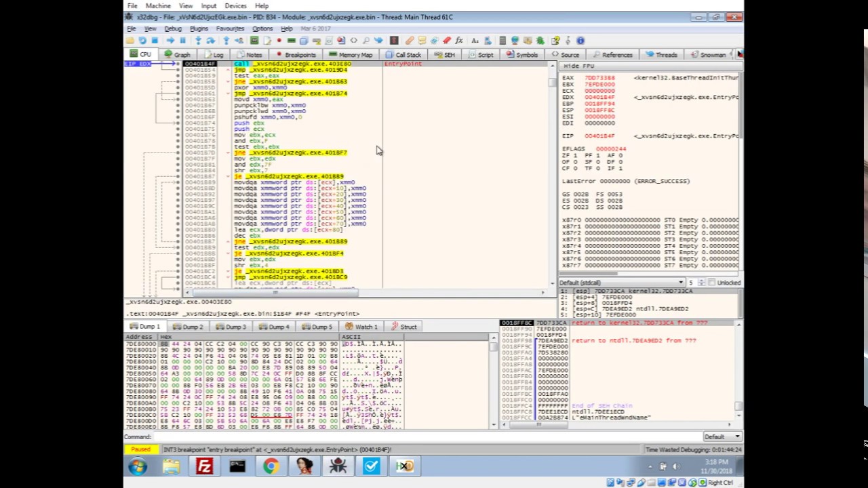Image resolution: width=868 pixels, height=488 pixels.
Task: Click the red dot Breakpoints toolbar icon
Action: tap(279, 41)
